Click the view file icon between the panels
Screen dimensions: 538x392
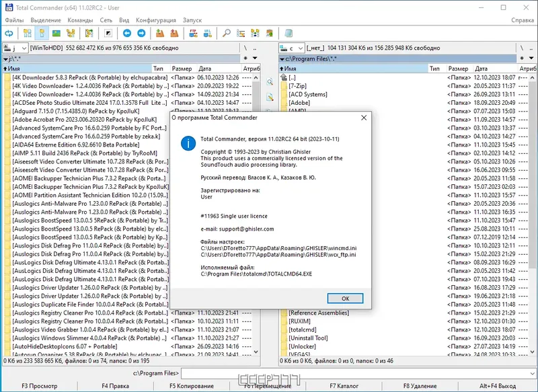coord(270,81)
